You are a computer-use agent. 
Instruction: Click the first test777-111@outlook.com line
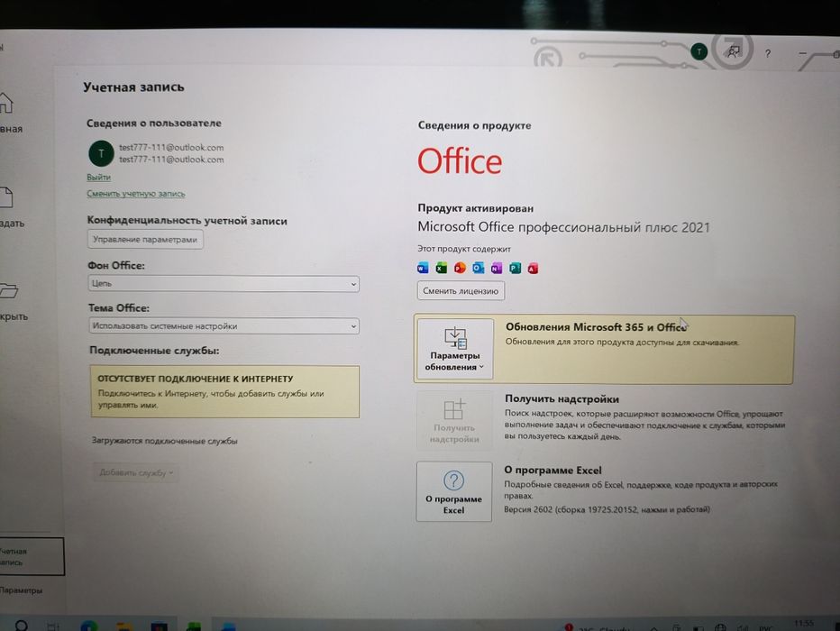(x=171, y=147)
